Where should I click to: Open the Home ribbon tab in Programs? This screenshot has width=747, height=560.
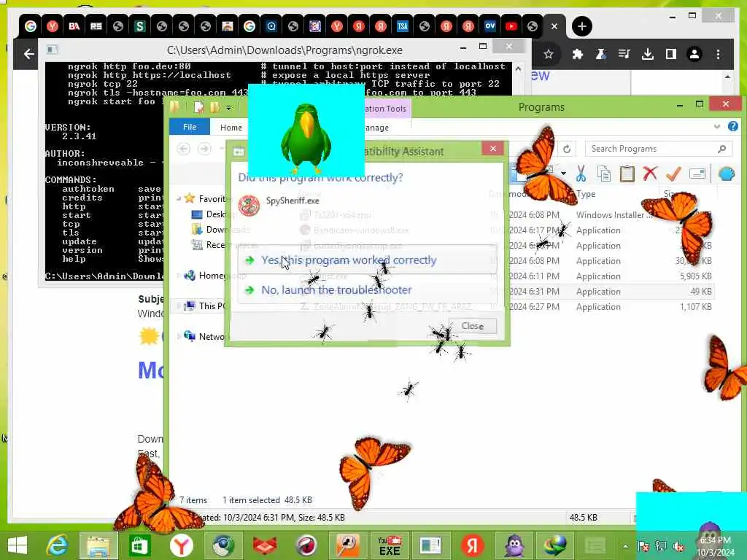click(231, 128)
